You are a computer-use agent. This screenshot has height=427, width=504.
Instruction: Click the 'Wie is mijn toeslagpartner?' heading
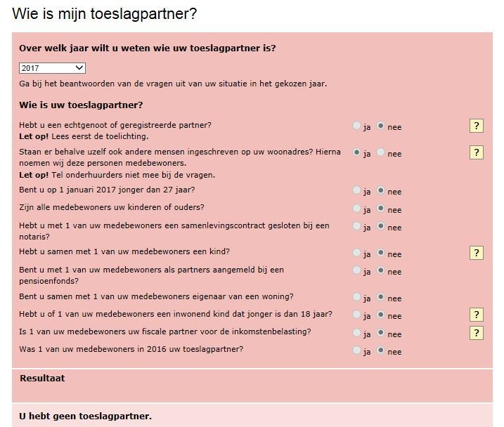point(104,13)
